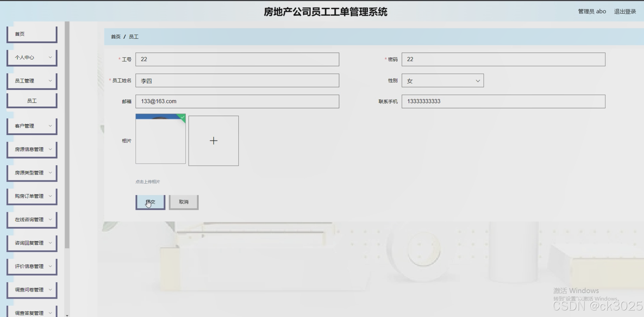Click into the 员工姓名 input field
Screen dimensions: 644x317
(237, 81)
